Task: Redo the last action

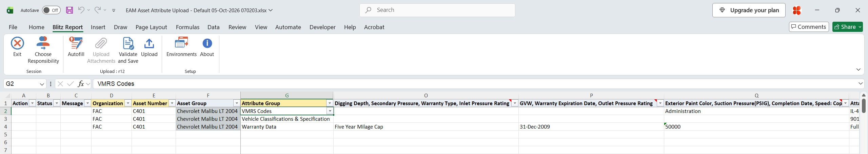Action: tap(97, 10)
